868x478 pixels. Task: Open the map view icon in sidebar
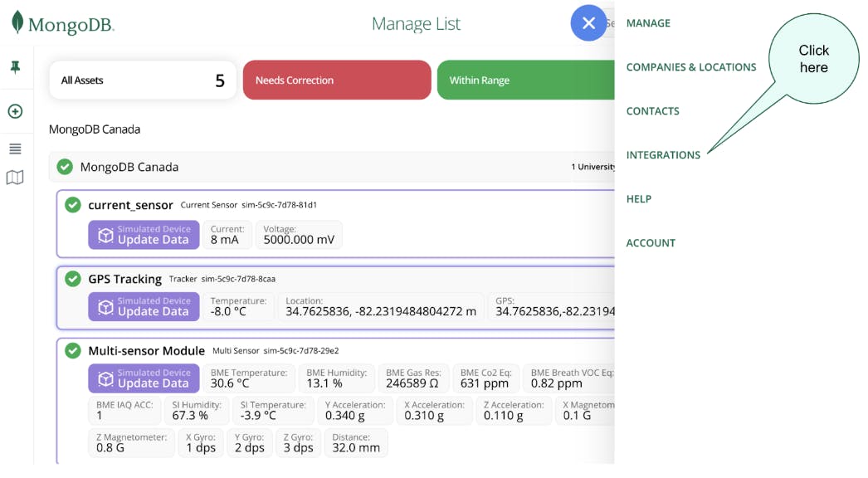pyautogui.click(x=15, y=178)
